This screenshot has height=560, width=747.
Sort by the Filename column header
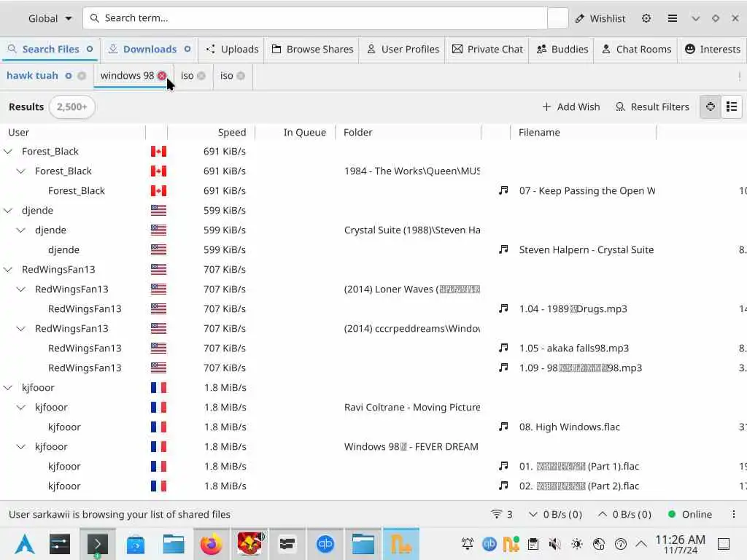click(583, 133)
